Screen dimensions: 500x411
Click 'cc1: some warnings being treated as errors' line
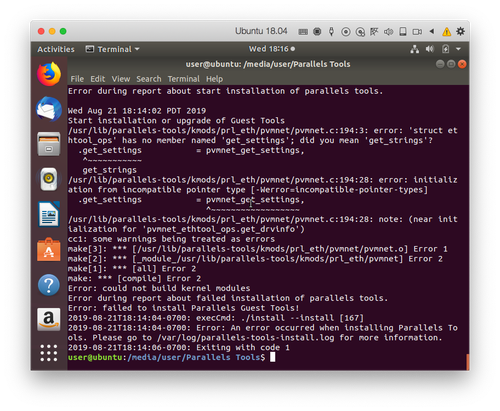(x=171, y=239)
